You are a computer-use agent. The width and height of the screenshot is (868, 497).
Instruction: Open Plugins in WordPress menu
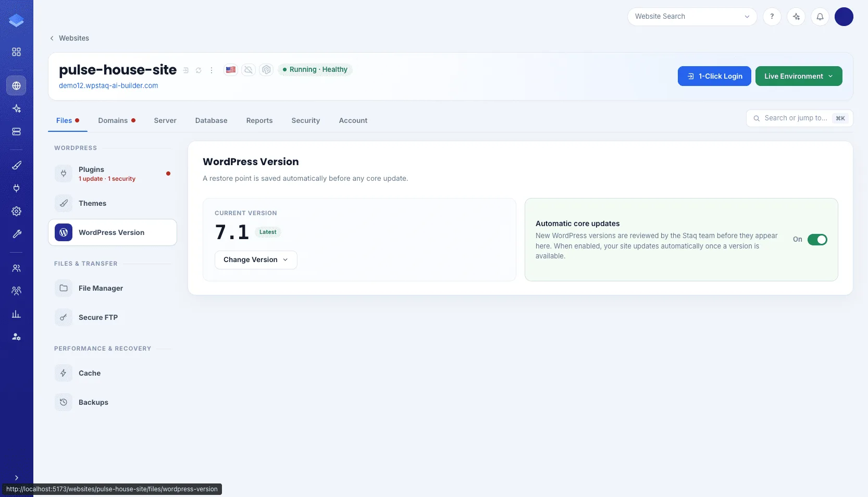click(x=113, y=173)
